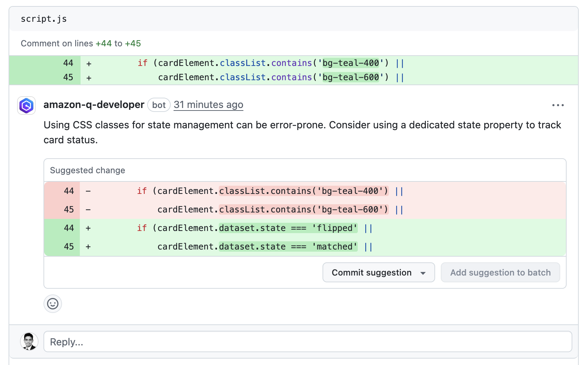This screenshot has width=588, height=365.
Task: Click the minus marker on removed line 45
Action: [x=88, y=210]
